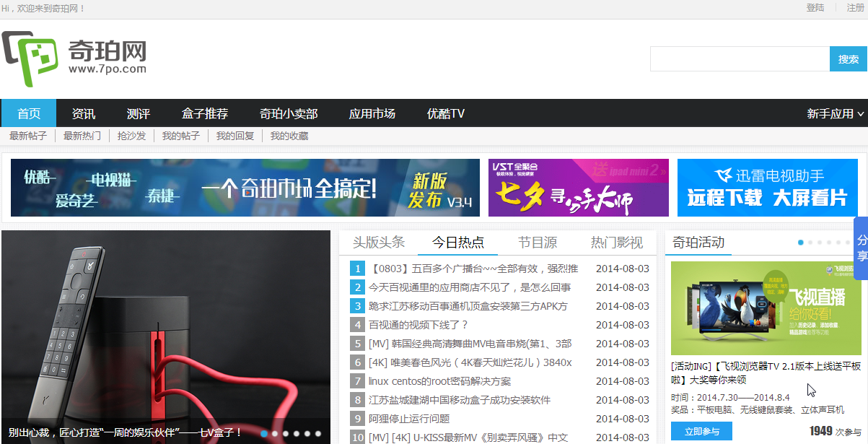The image size is (868, 444).
Task: Open post [MV] 韩国经典高清舞曲MV电音串烧
Action: click(x=470, y=344)
